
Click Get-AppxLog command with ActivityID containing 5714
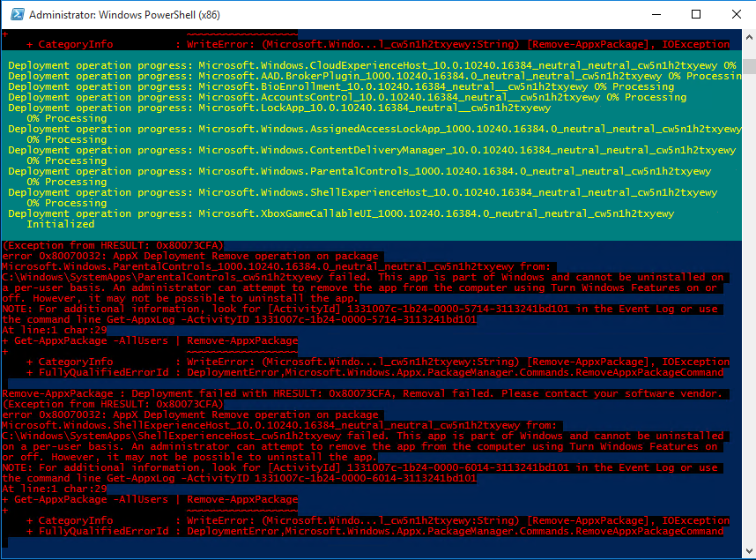[292, 320]
